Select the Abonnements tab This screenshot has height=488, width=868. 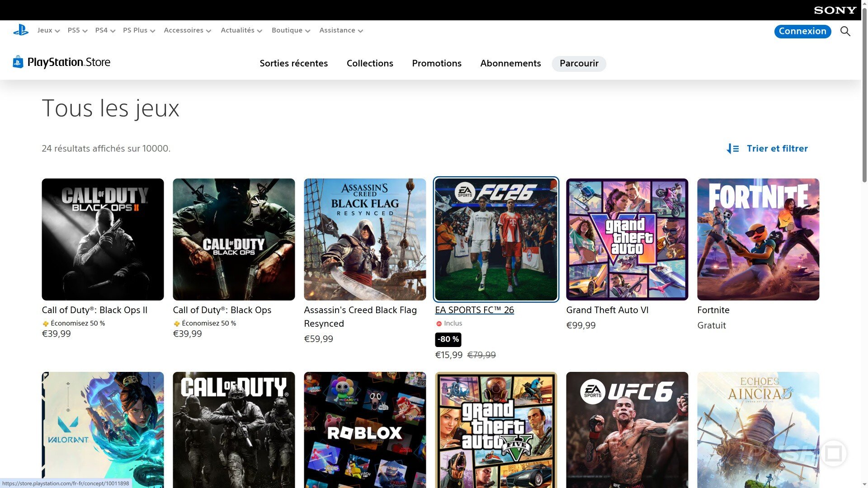coord(510,64)
